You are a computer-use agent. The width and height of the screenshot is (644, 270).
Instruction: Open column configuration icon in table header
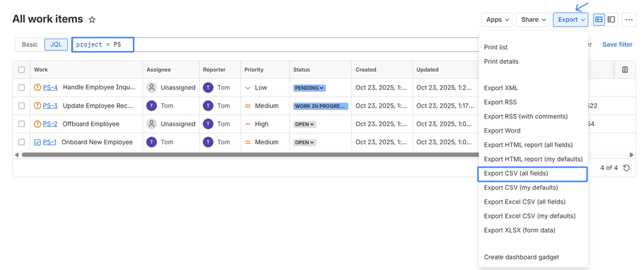click(624, 70)
